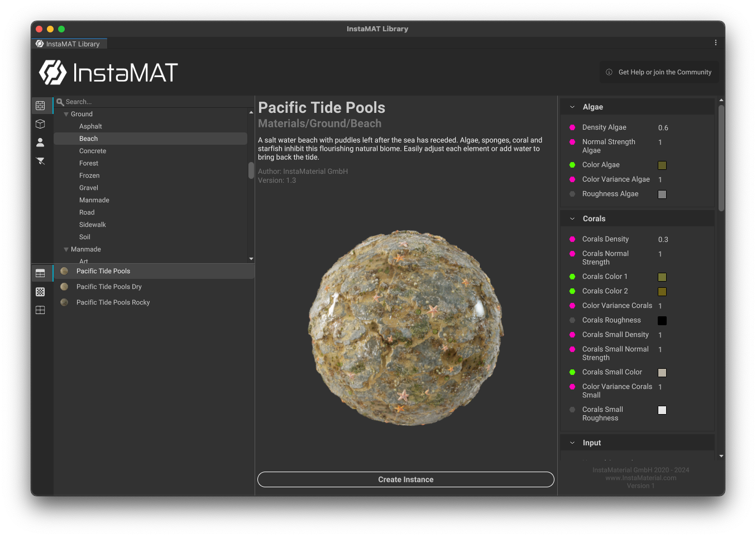756x537 pixels.
Task: Select the Frozen category
Action: click(x=89, y=175)
